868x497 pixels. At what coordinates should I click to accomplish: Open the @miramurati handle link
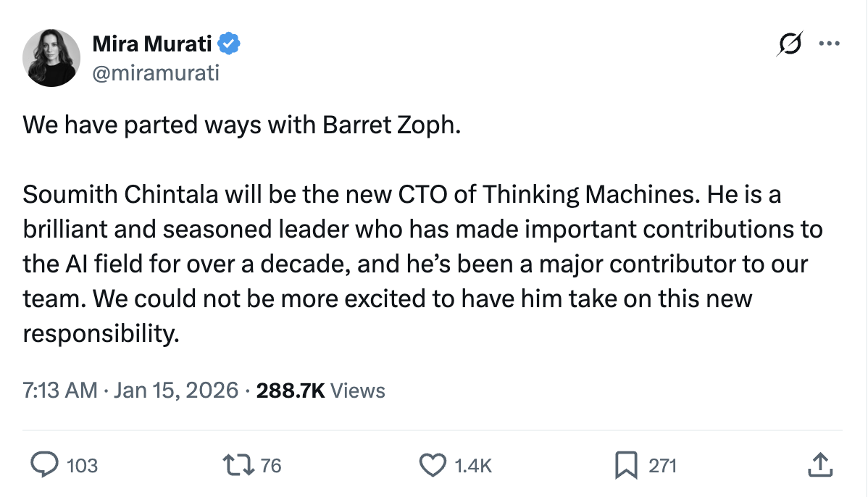tap(155, 72)
